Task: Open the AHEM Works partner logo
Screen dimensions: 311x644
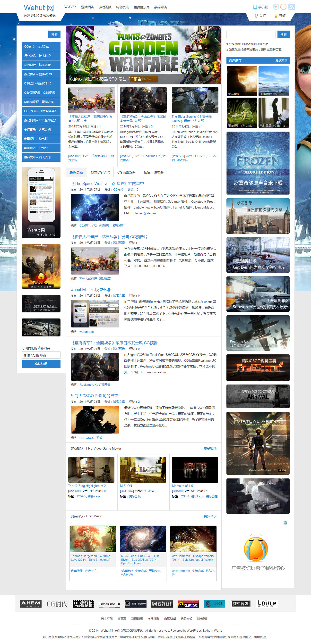Action: pos(31,604)
